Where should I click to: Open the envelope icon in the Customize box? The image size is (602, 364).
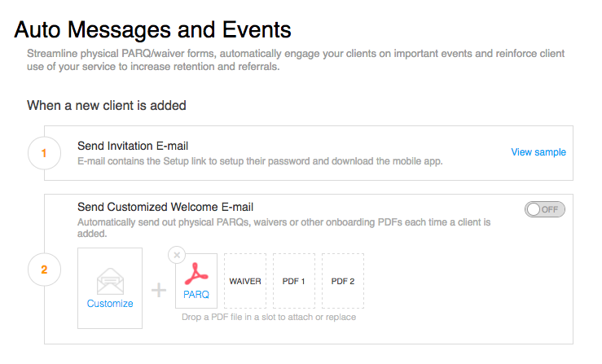(x=109, y=281)
